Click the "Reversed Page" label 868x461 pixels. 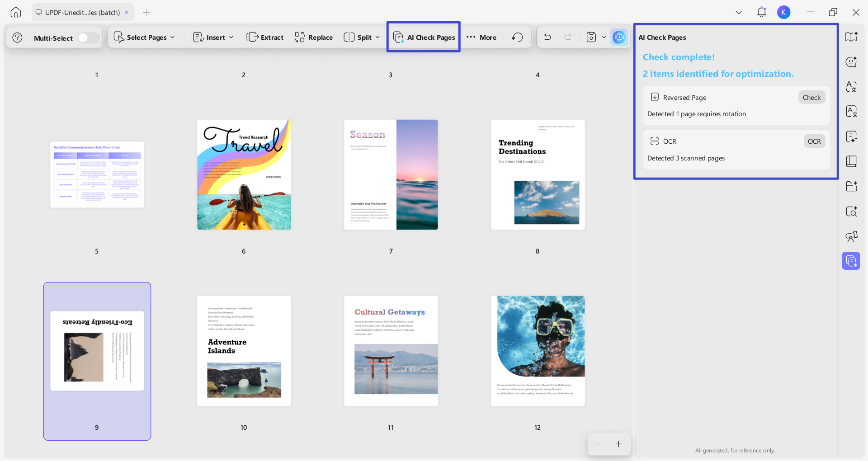click(x=684, y=98)
